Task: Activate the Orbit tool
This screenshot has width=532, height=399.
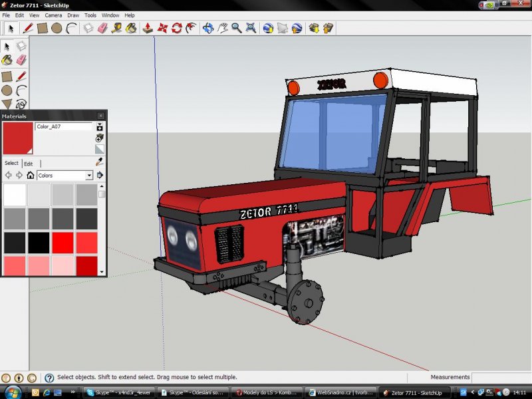Action: (208, 29)
